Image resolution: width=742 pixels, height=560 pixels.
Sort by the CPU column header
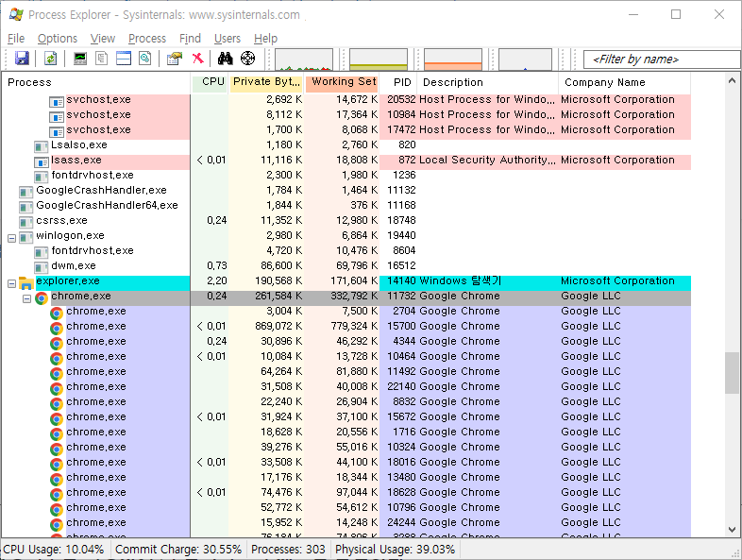pyautogui.click(x=210, y=82)
